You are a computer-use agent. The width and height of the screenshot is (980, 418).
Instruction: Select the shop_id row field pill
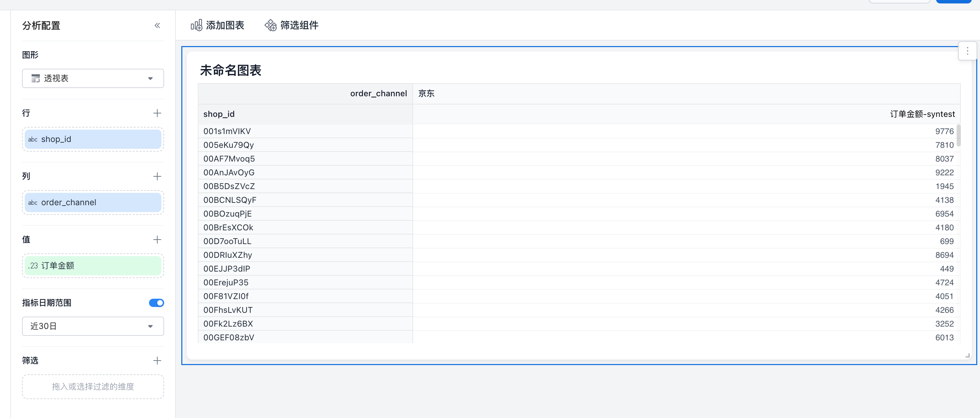pyautogui.click(x=93, y=139)
